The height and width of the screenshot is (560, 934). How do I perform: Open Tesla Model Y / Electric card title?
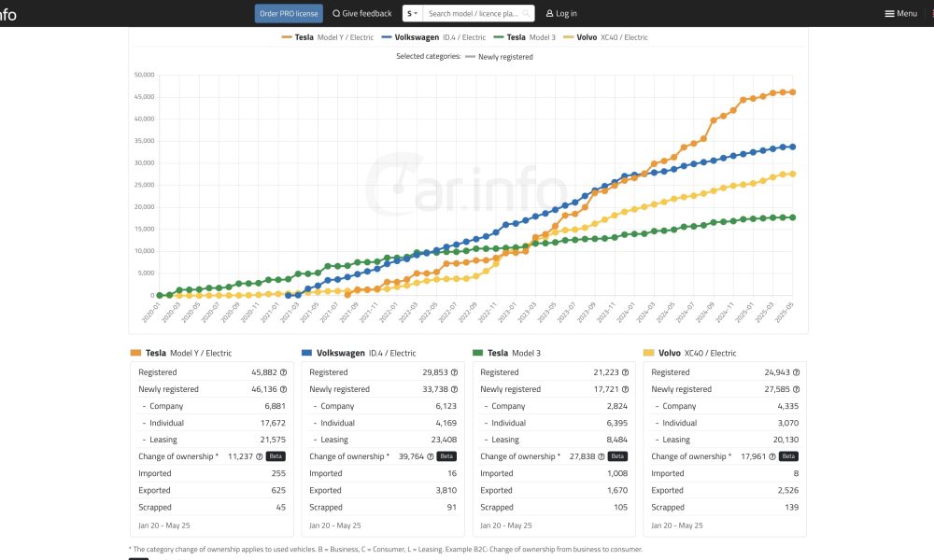coord(189,353)
